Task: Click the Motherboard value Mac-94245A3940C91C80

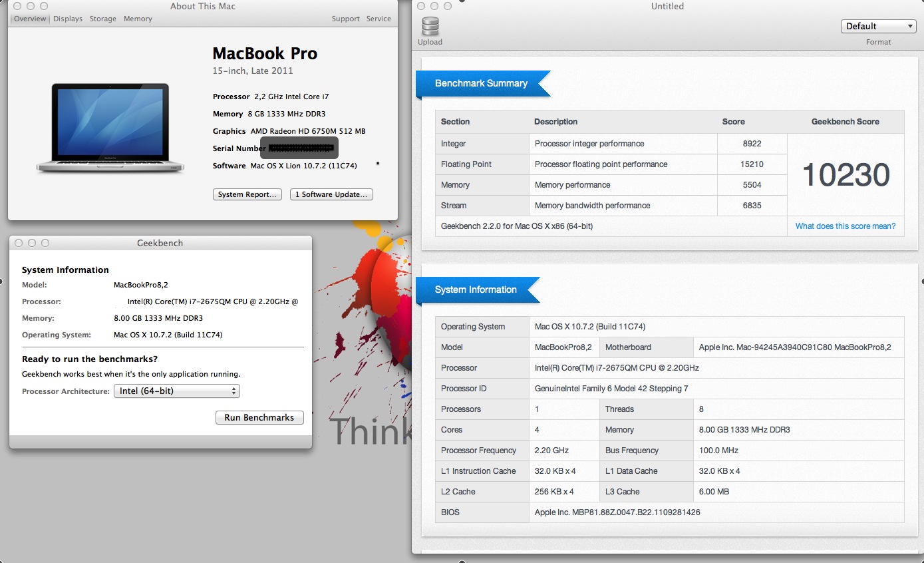Action: point(795,347)
